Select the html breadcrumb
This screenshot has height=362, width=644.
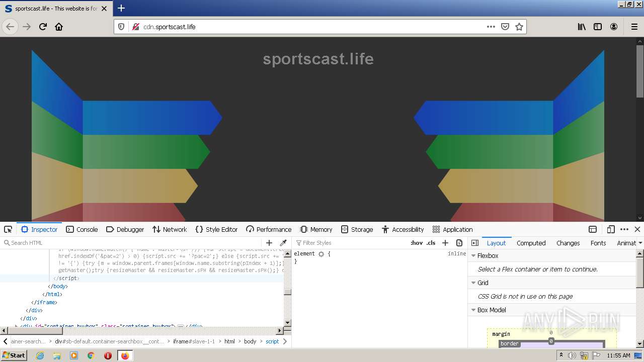[x=229, y=341]
